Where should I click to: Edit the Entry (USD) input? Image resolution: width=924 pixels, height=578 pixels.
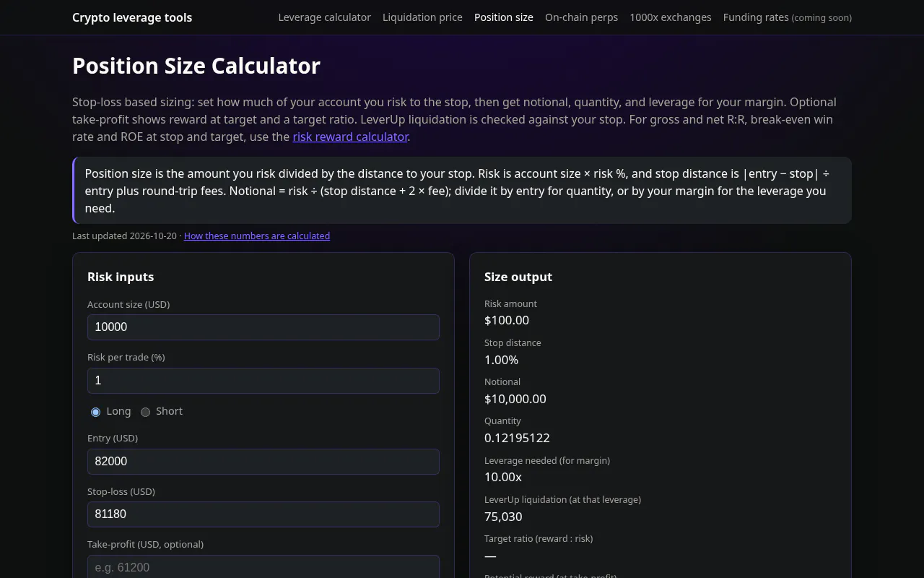pos(263,462)
